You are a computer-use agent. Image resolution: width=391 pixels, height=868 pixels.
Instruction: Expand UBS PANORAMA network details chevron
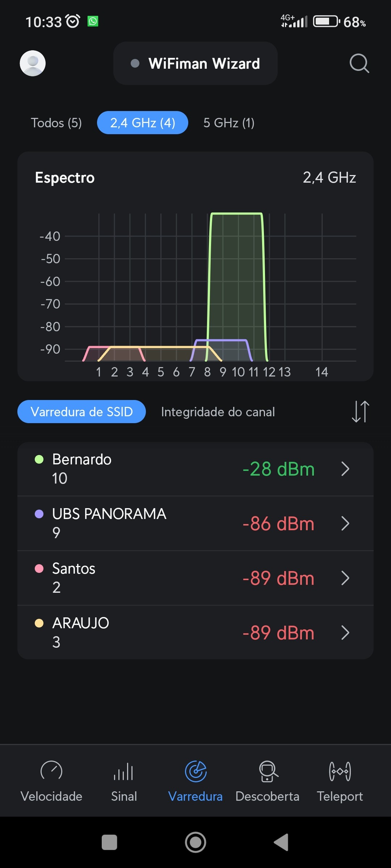click(345, 523)
